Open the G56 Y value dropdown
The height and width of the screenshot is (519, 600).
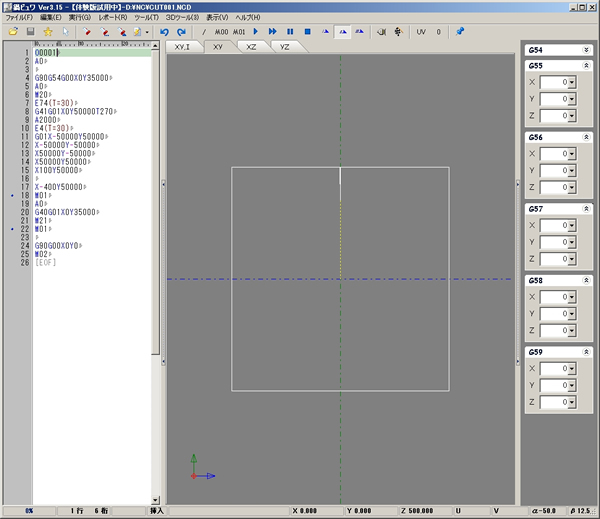(x=572, y=171)
